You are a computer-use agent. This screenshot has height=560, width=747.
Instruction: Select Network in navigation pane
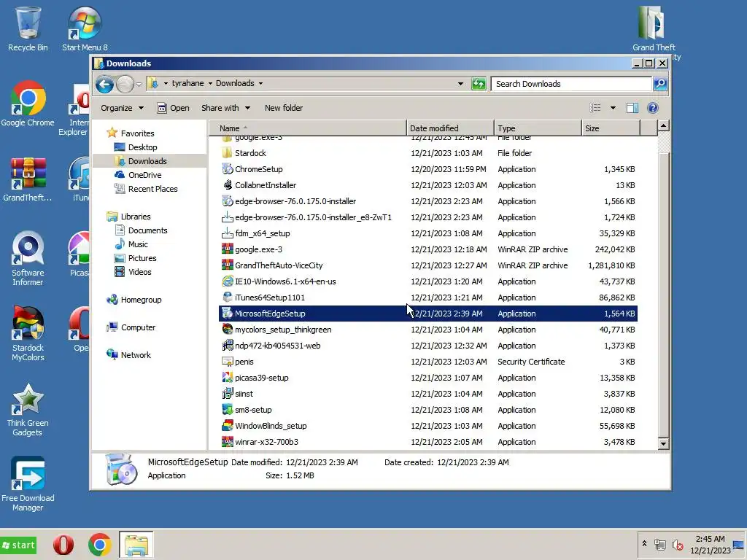point(135,355)
